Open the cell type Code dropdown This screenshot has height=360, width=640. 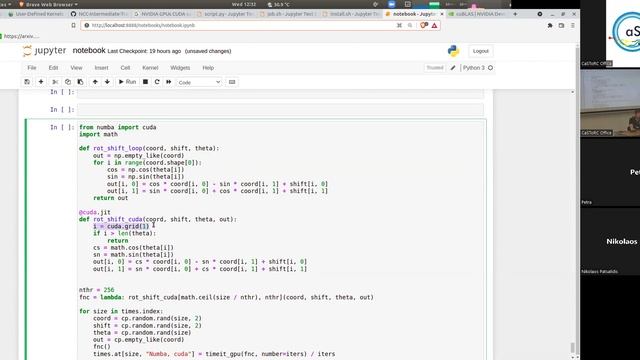(199, 82)
